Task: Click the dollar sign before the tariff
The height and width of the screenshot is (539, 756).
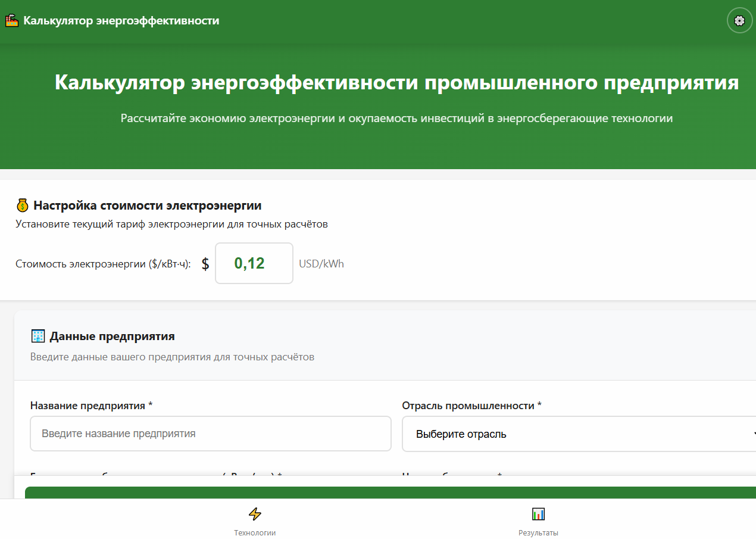Action: pos(205,264)
